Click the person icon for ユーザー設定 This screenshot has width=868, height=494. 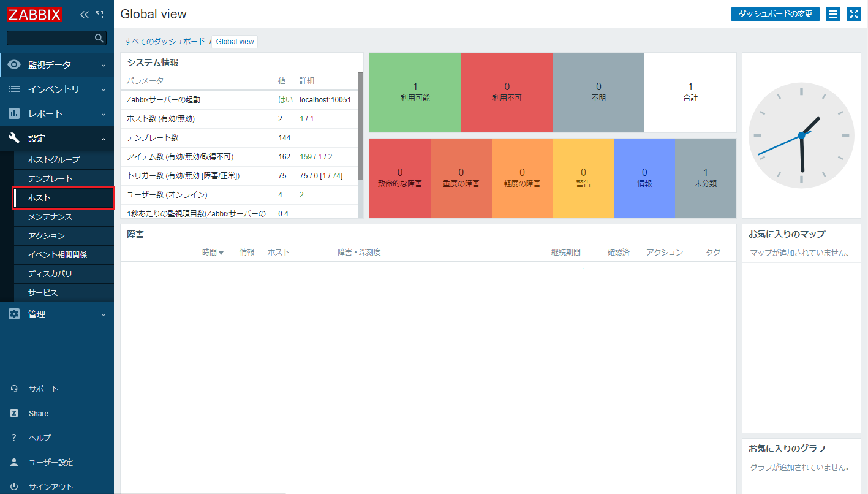click(x=14, y=462)
